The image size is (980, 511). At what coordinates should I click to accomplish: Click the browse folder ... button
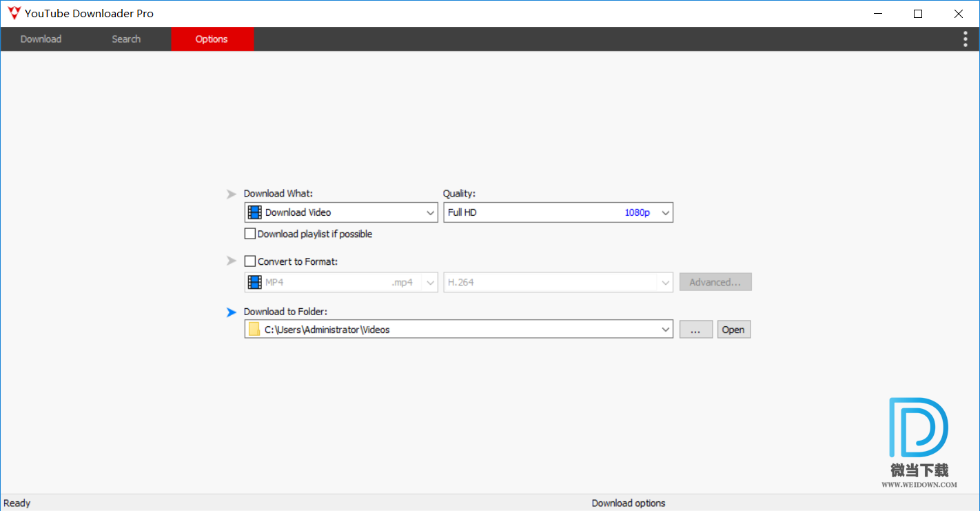pyautogui.click(x=696, y=330)
